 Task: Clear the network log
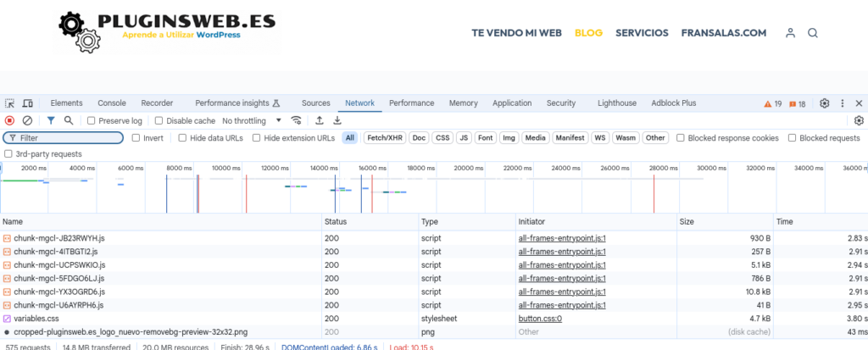[x=27, y=120]
